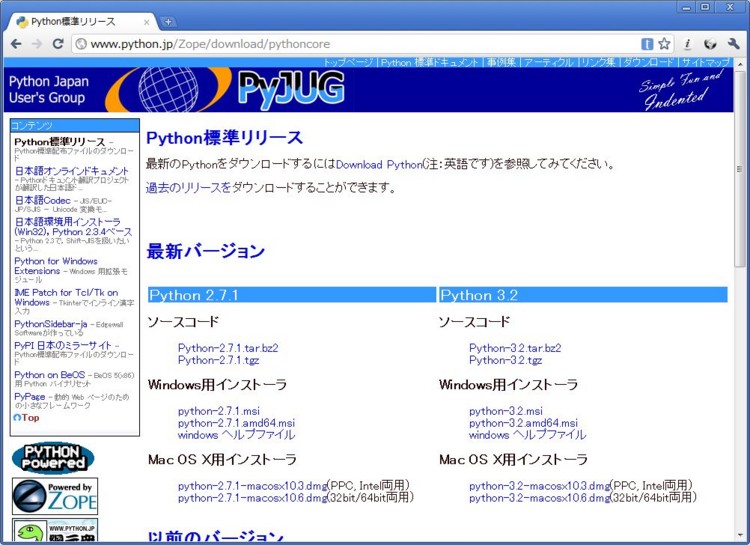Follow the 過去のリリース link

pyautogui.click(x=188, y=188)
